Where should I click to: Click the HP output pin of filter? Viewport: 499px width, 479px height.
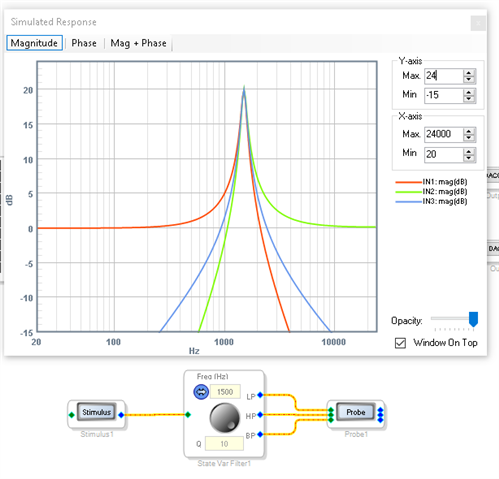click(x=260, y=415)
